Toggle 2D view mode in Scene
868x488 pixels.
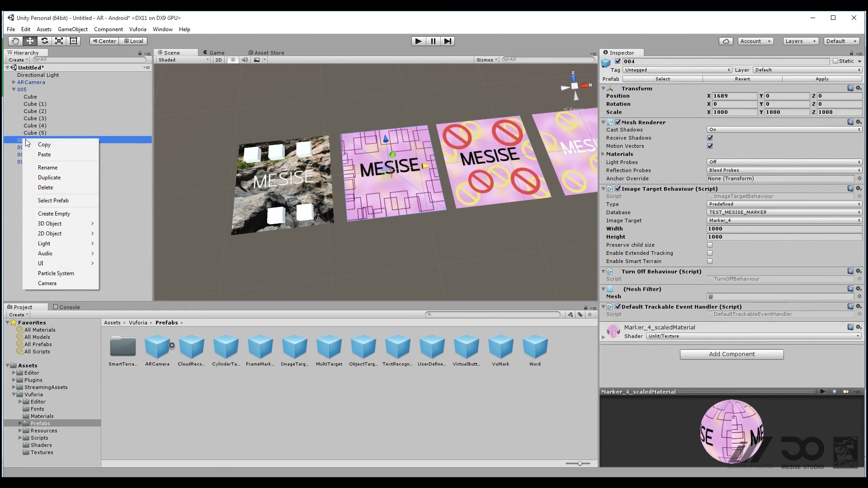[218, 60]
